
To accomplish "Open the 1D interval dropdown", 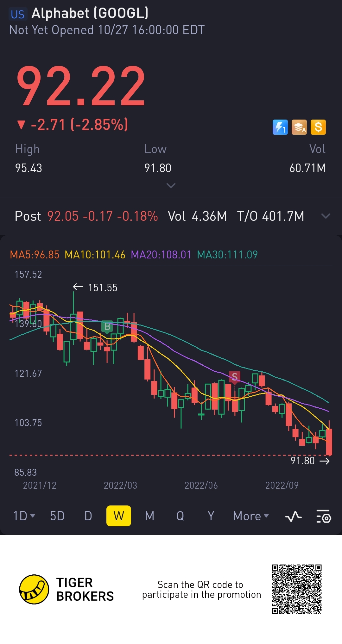I will pos(24,516).
